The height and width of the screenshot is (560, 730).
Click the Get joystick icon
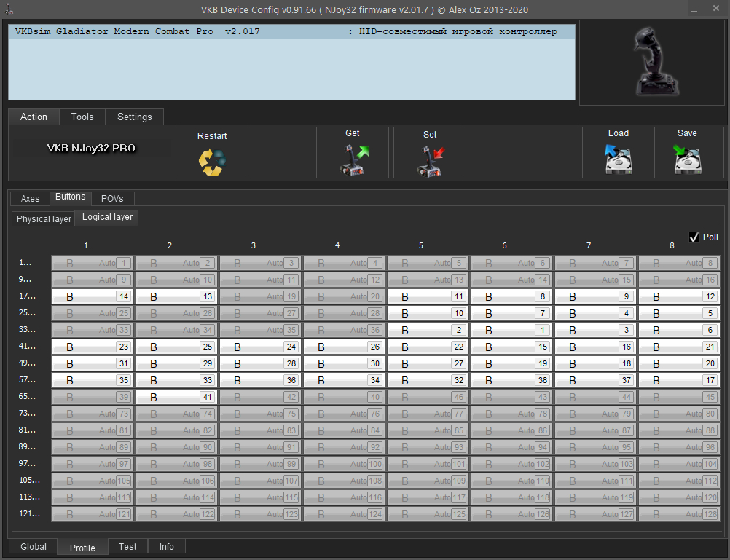click(354, 160)
